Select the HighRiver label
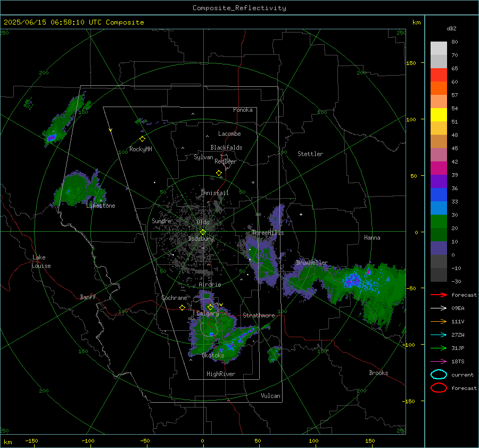Screen dimensions: 479x448 (221, 374)
